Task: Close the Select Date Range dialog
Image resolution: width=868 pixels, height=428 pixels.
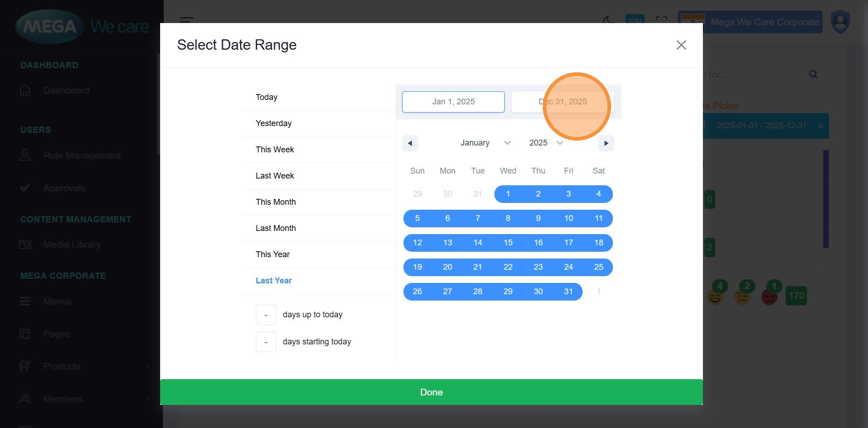Action: (681, 45)
